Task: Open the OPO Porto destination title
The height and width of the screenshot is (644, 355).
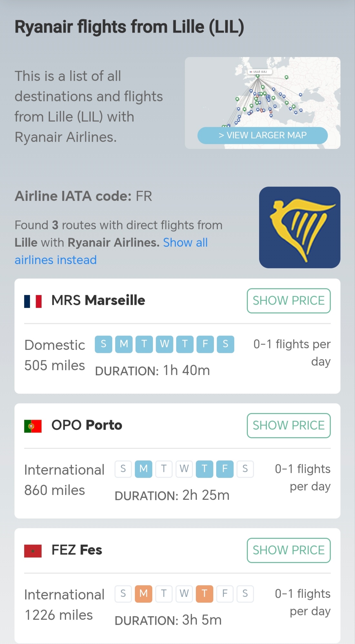Action: point(87,425)
